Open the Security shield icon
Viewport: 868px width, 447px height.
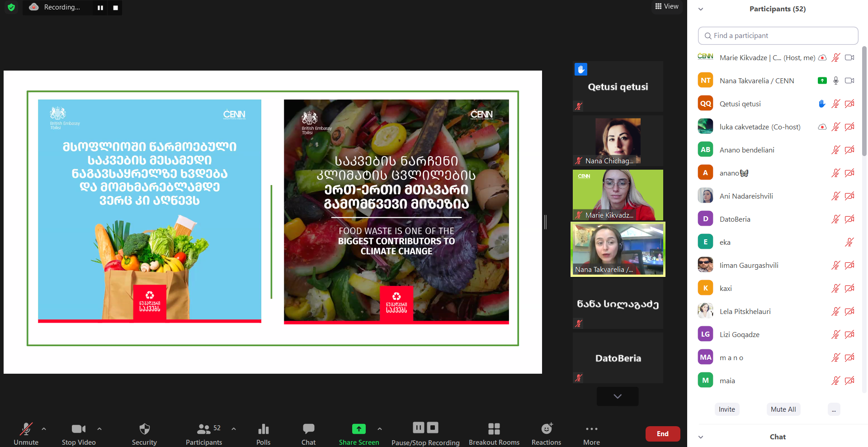click(x=144, y=429)
